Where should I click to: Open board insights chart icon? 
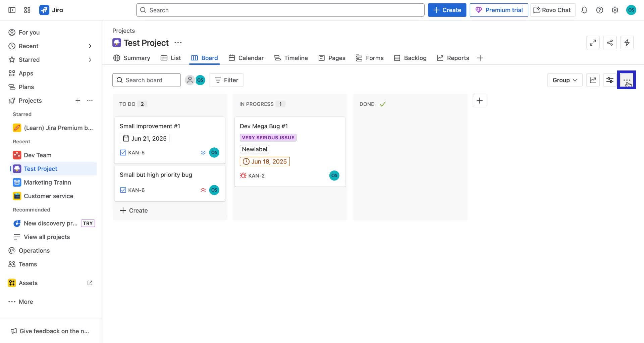[593, 80]
